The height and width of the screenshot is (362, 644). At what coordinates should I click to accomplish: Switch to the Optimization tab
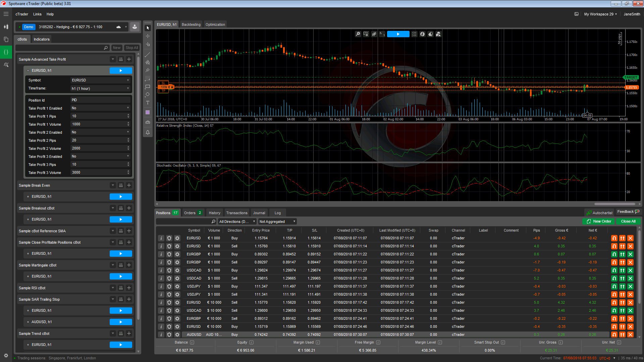coord(215,24)
